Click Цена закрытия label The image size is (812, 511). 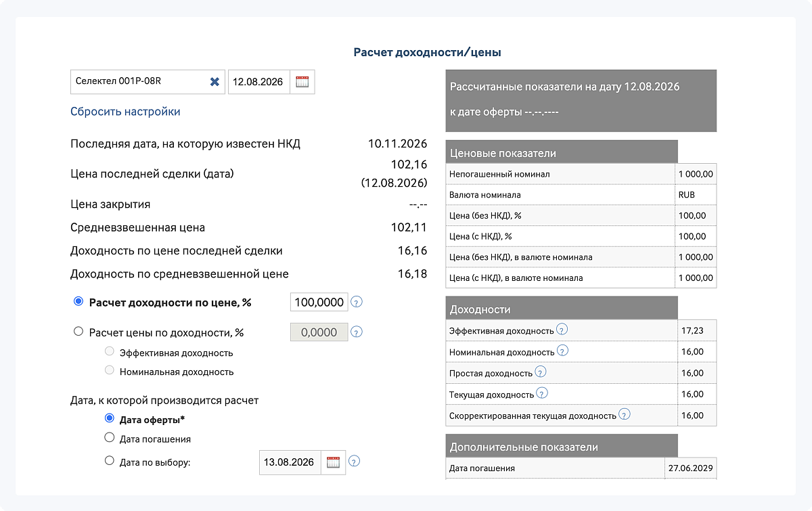tap(110, 204)
